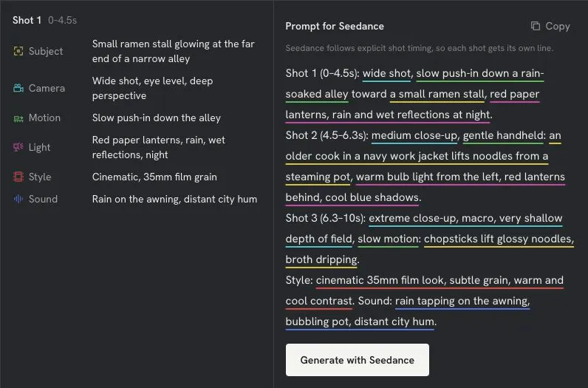Click the Camera icon in the shot list
The width and height of the screenshot is (588, 388).
[x=18, y=88]
